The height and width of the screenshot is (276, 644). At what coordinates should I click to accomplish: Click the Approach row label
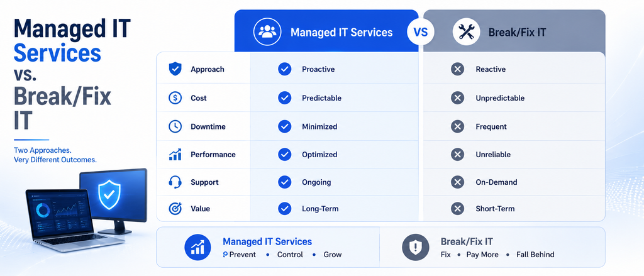pyautogui.click(x=208, y=69)
